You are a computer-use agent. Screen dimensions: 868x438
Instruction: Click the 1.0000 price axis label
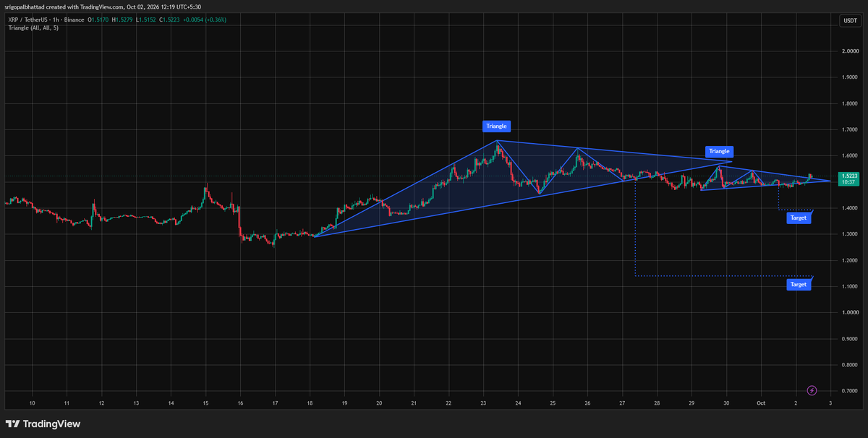coord(849,312)
